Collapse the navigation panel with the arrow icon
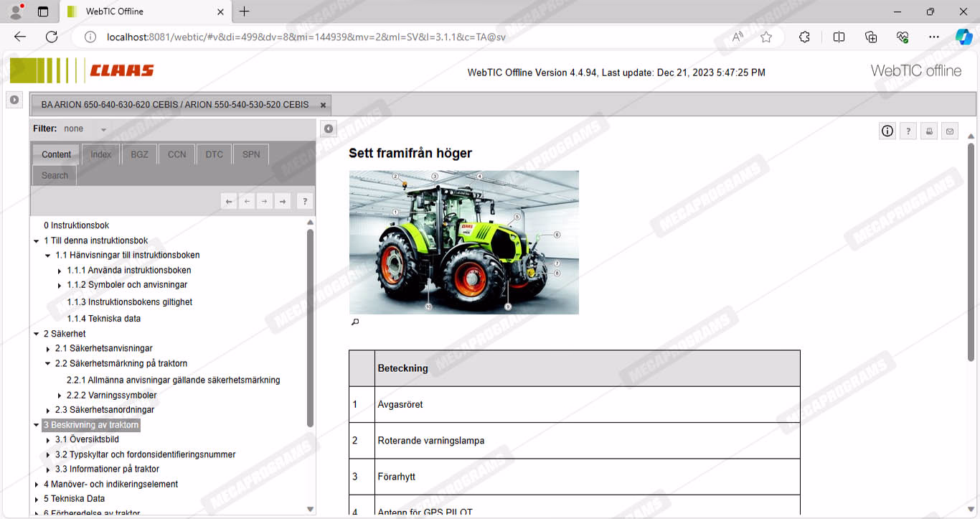This screenshot has height=519, width=980. tap(328, 128)
